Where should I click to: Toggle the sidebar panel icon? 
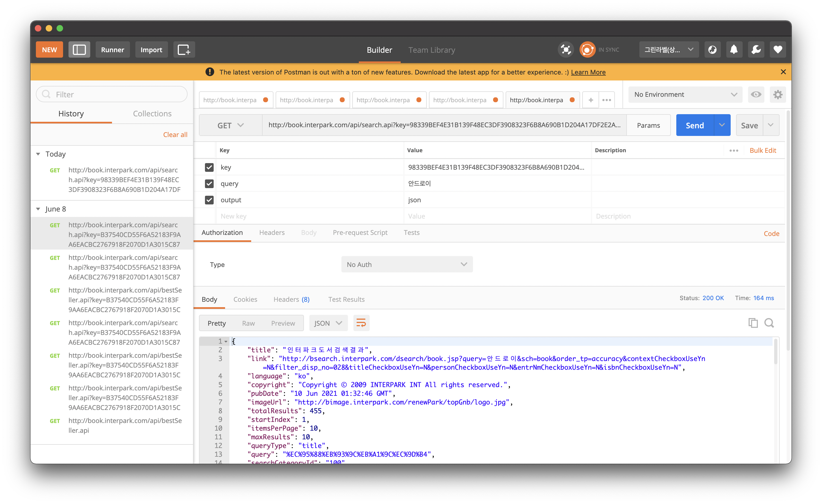[x=79, y=50]
